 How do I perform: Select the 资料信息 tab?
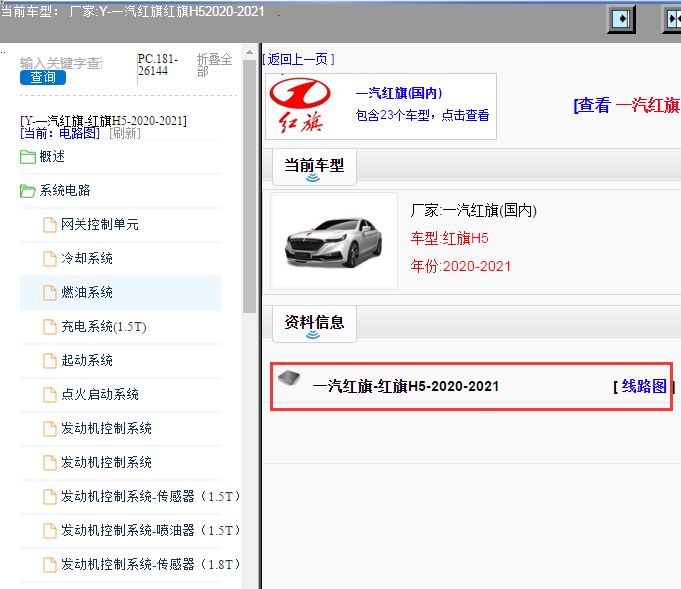coord(314,324)
